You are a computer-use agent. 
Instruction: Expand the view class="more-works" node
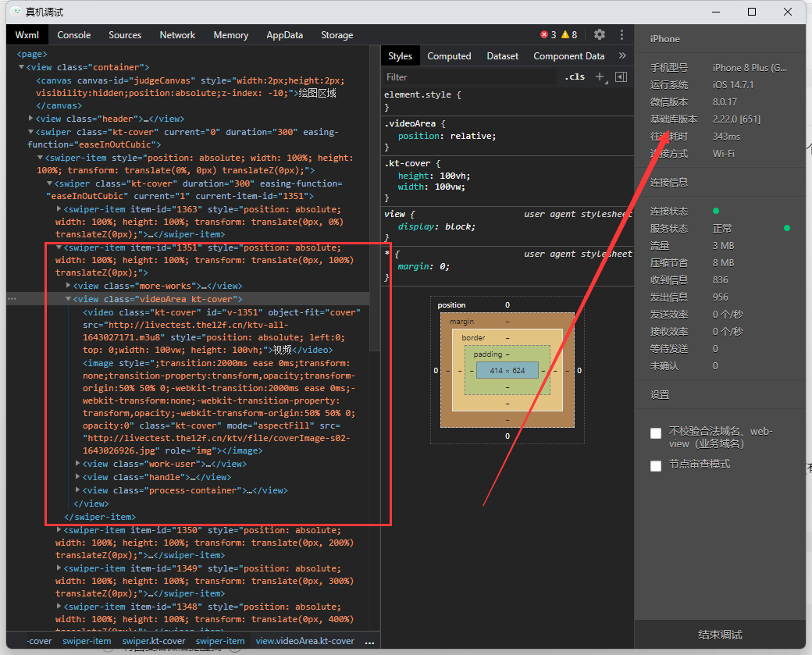[68, 285]
